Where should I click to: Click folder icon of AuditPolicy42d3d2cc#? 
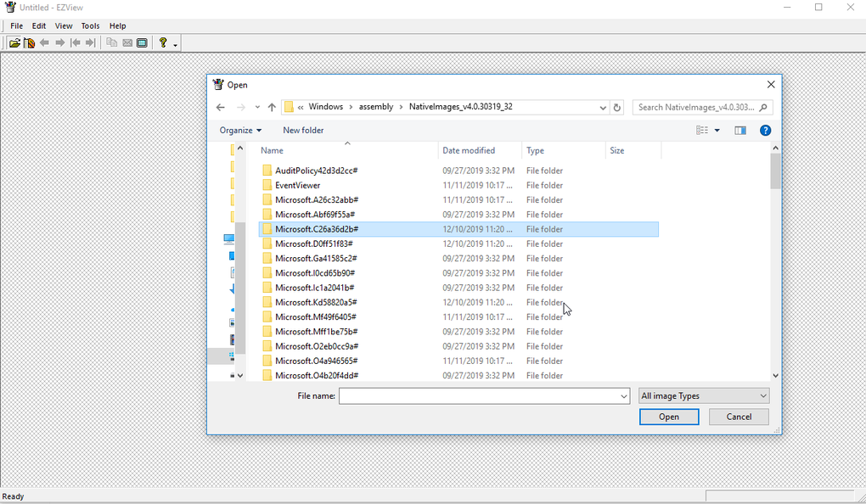coord(267,171)
